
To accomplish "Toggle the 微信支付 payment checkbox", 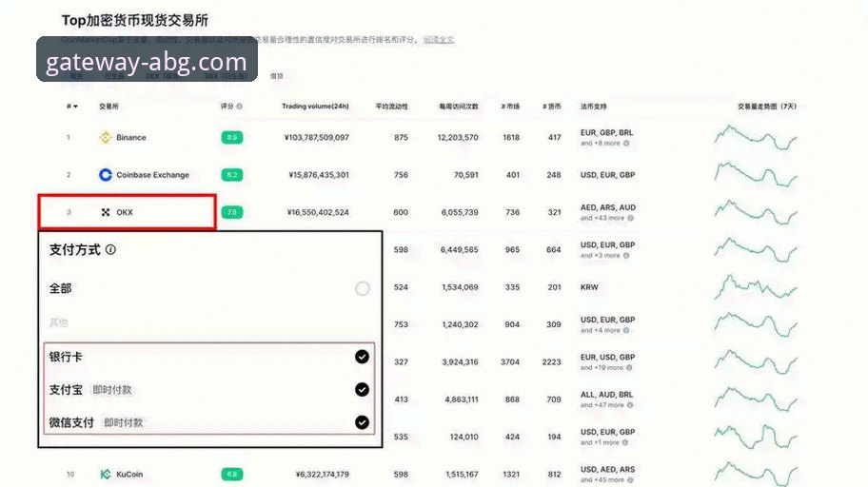I will tap(362, 422).
